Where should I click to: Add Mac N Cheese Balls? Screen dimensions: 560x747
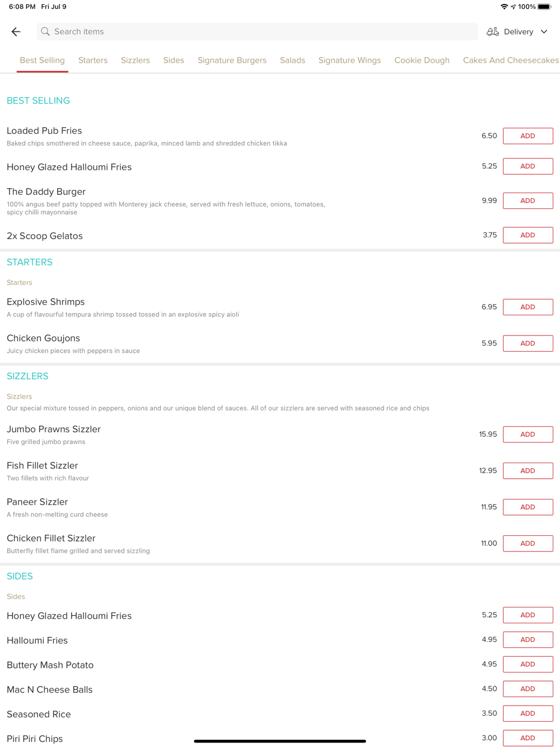pos(528,689)
